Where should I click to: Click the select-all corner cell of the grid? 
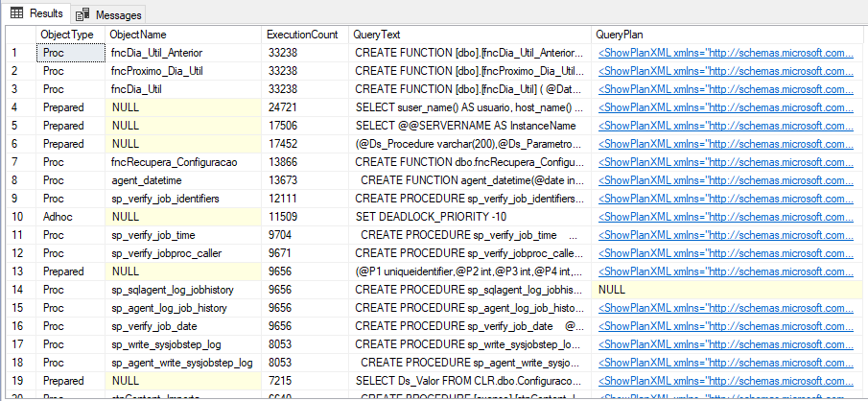coord(17,34)
